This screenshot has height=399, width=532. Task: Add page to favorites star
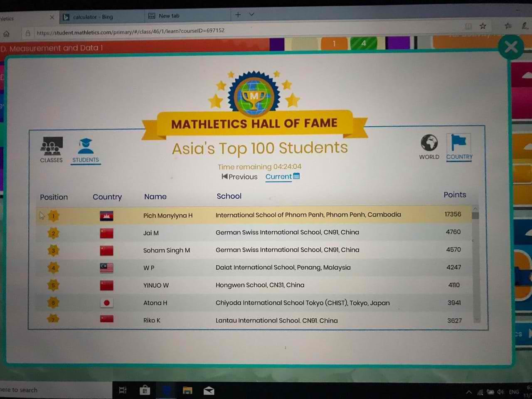483,26
